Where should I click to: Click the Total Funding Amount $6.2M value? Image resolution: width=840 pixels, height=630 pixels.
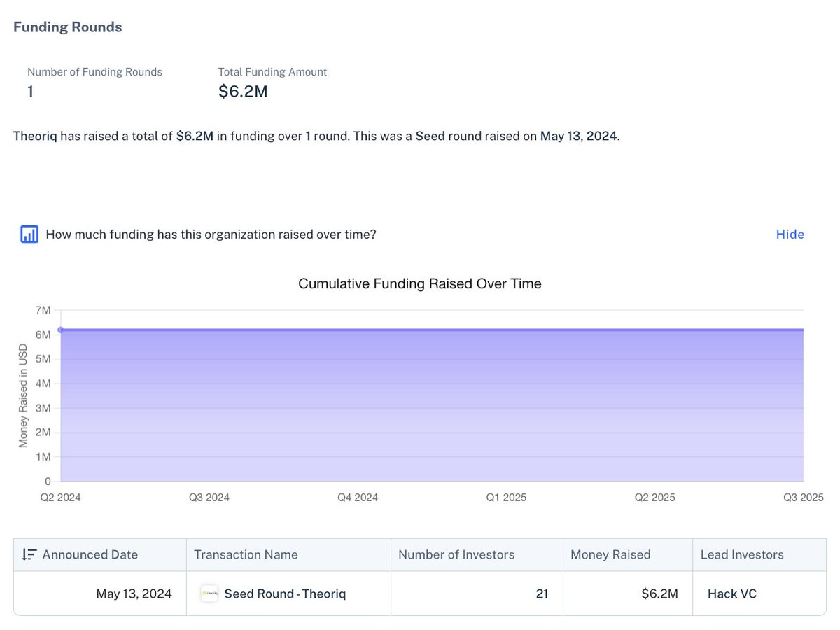pos(243,92)
